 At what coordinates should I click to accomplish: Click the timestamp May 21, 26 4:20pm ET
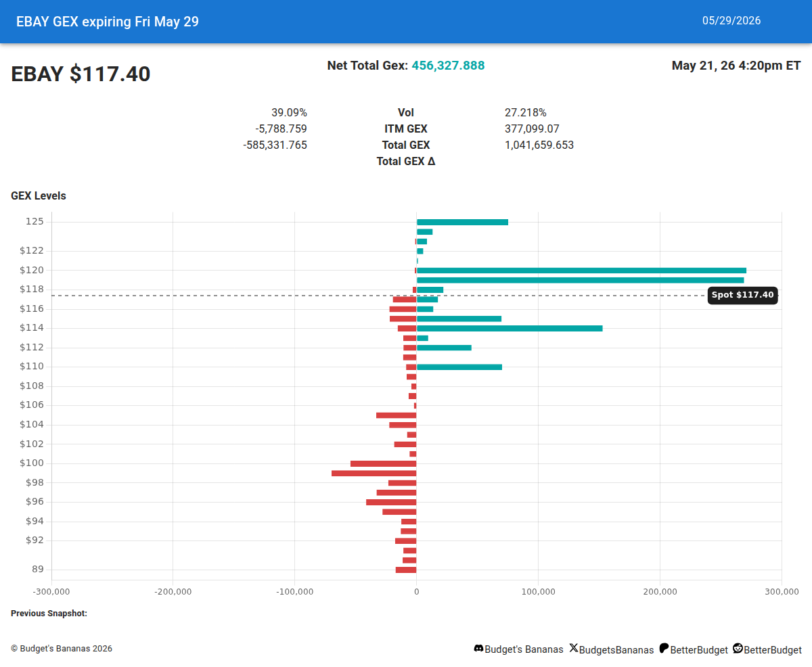[736, 66]
